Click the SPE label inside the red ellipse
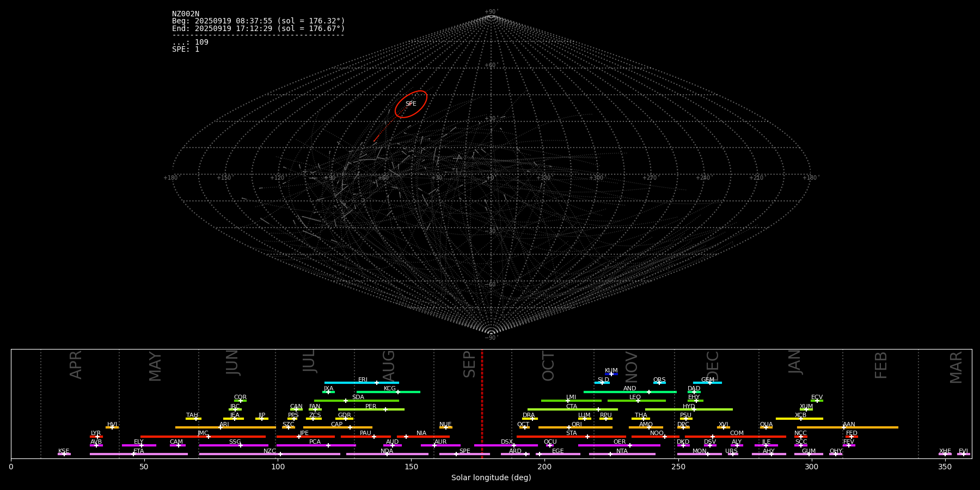This screenshot has width=980, height=490. coord(411,104)
